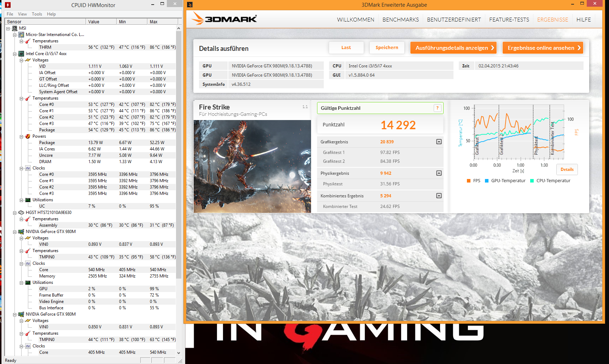The width and height of the screenshot is (609, 364).
Task: Click utilization icon beside Intel Core Utilizations
Action: (28, 200)
